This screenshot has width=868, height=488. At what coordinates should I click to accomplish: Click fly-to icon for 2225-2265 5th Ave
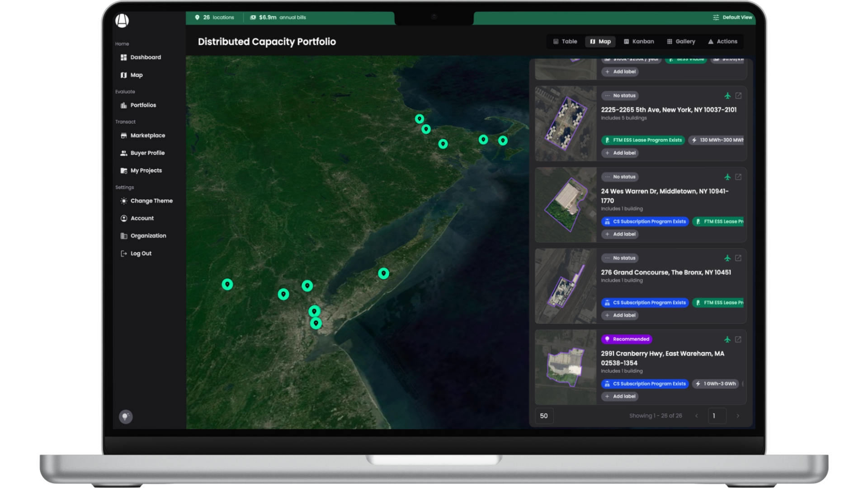(x=727, y=96)
